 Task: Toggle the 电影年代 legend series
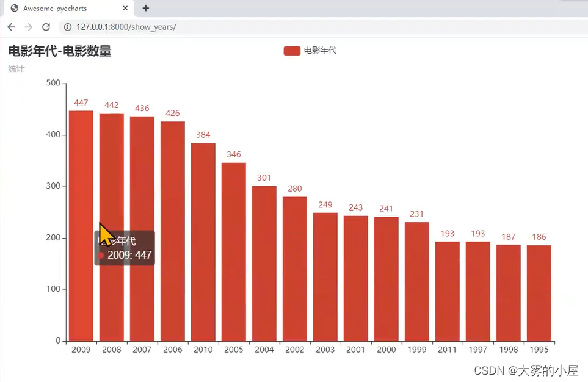310,50
